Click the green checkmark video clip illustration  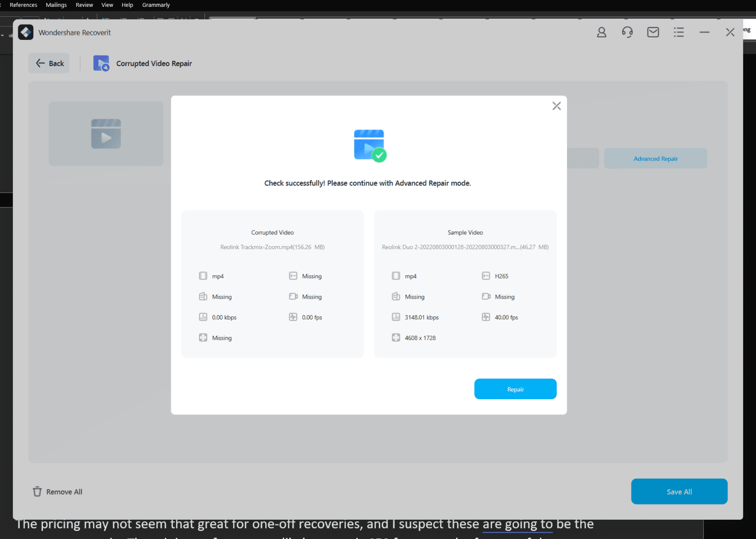point(369,144)
